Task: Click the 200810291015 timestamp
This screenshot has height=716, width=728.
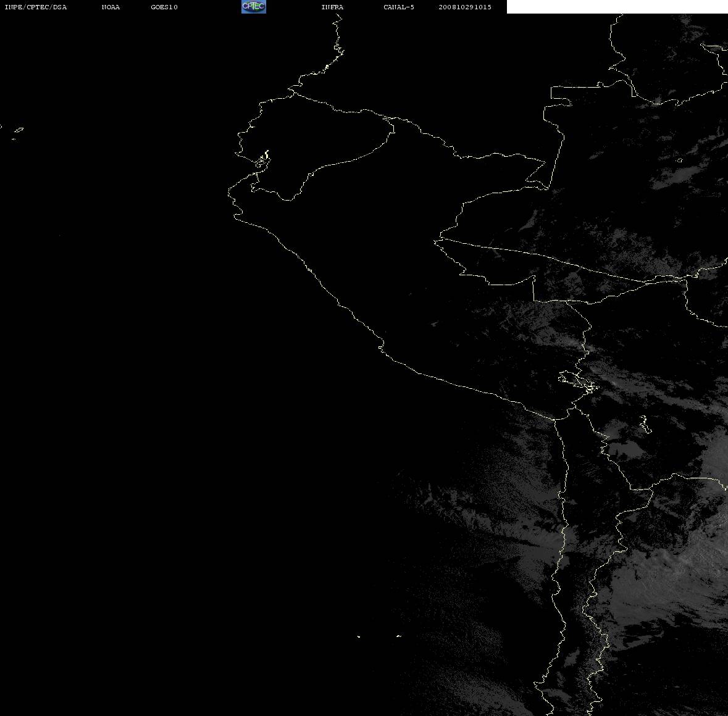Action: coord(465,7)
